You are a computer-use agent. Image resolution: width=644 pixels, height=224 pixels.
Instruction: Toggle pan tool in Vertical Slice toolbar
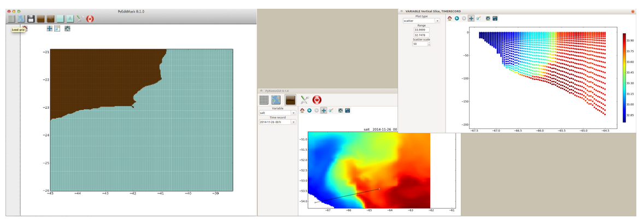click(471, 18)
